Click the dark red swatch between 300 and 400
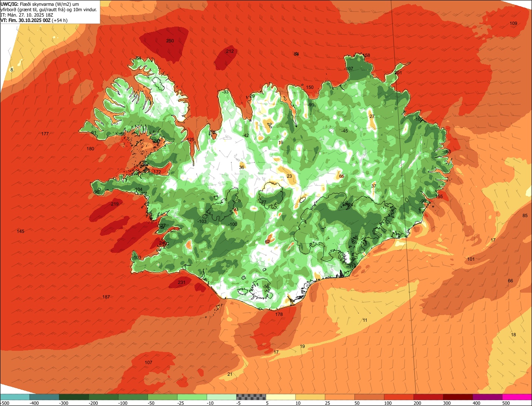Viewport: 532px width, 406px height. point(458,397)
